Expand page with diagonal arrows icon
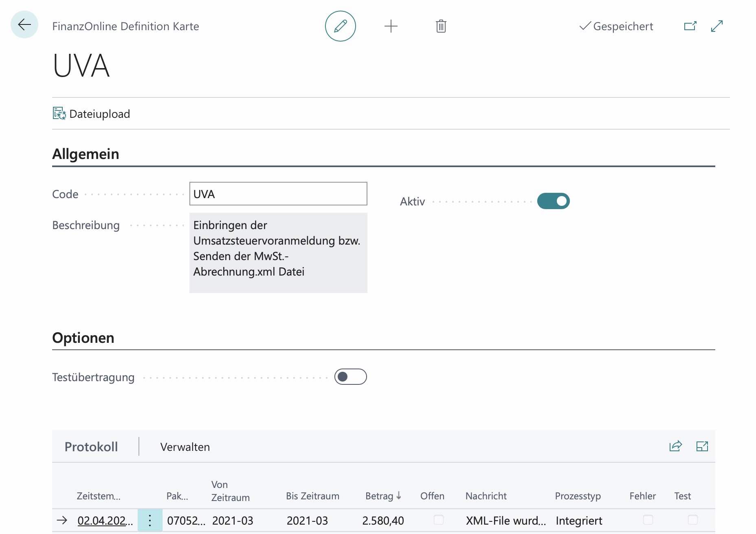 716,26
